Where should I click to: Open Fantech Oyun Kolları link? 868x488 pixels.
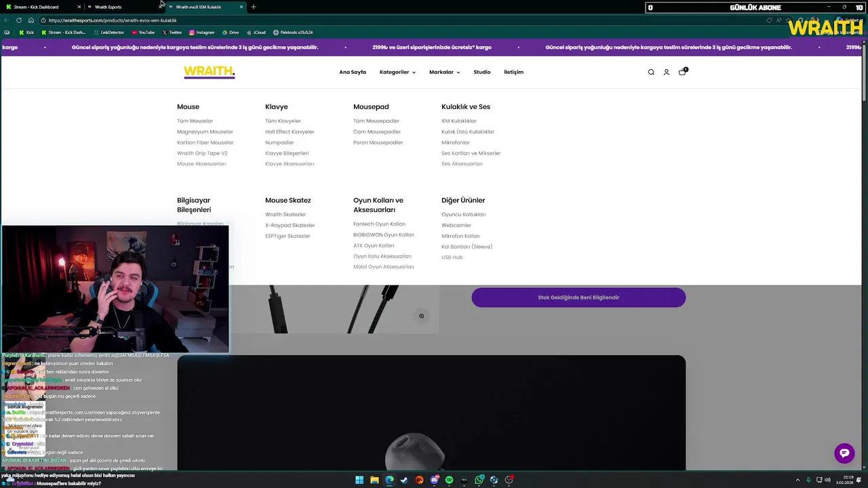point(379,224)
